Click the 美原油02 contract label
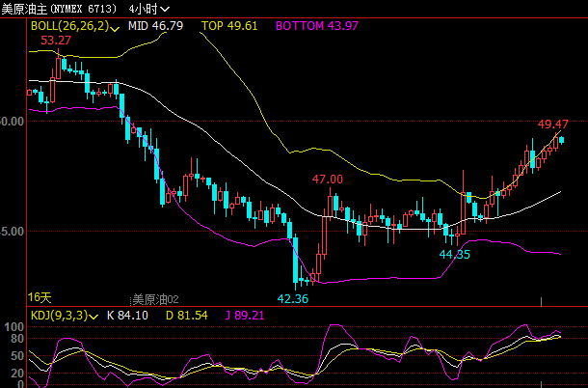 [x=156, y=299]
